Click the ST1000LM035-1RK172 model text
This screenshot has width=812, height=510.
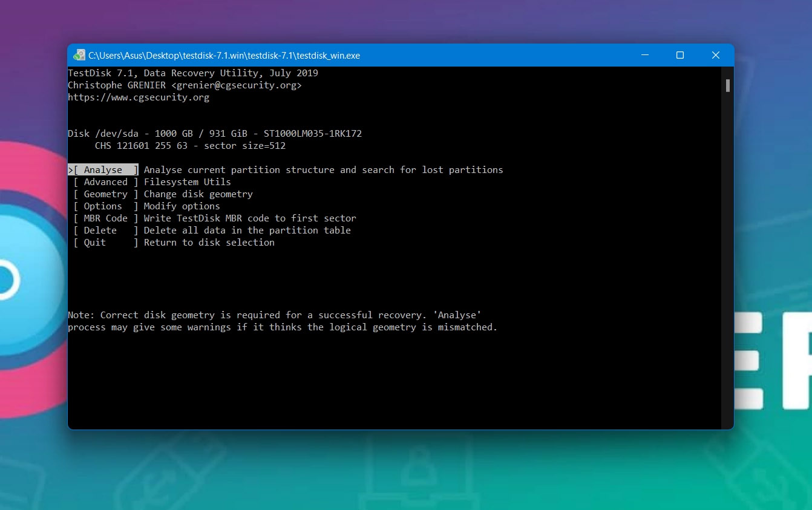[x=313, y=134]
